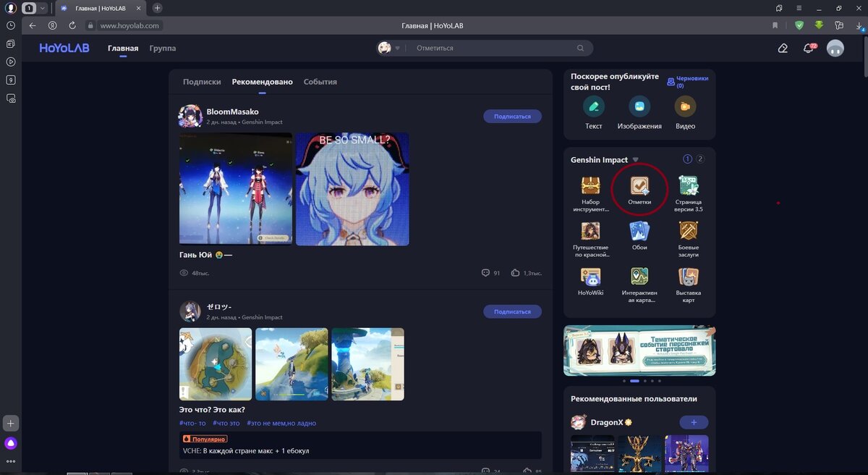Image resolution: width=868 pixels, height=475 pixels.
Task: Subscribe to ゼロツ- with Подписаться
Action: pos(512,311)
